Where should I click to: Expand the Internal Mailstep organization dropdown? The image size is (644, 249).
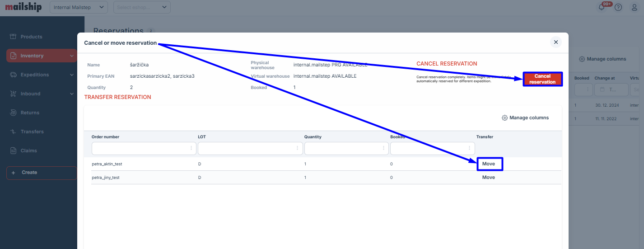click(79, 7)
